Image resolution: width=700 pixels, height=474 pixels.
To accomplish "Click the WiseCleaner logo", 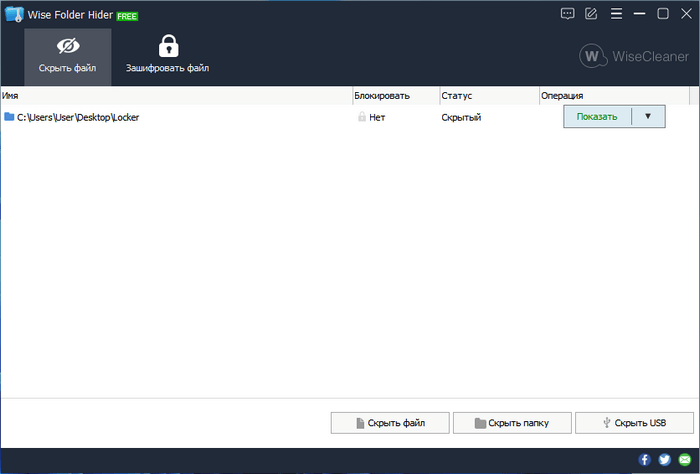I will tap(634, 56).
